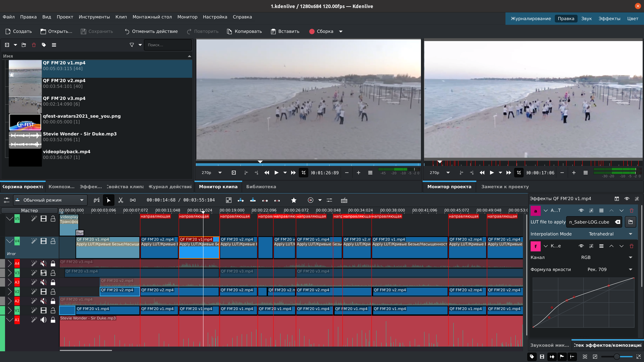The image size is (644, 362).
Task: Click the extract timeline zone icon
Action: point(265,200)
